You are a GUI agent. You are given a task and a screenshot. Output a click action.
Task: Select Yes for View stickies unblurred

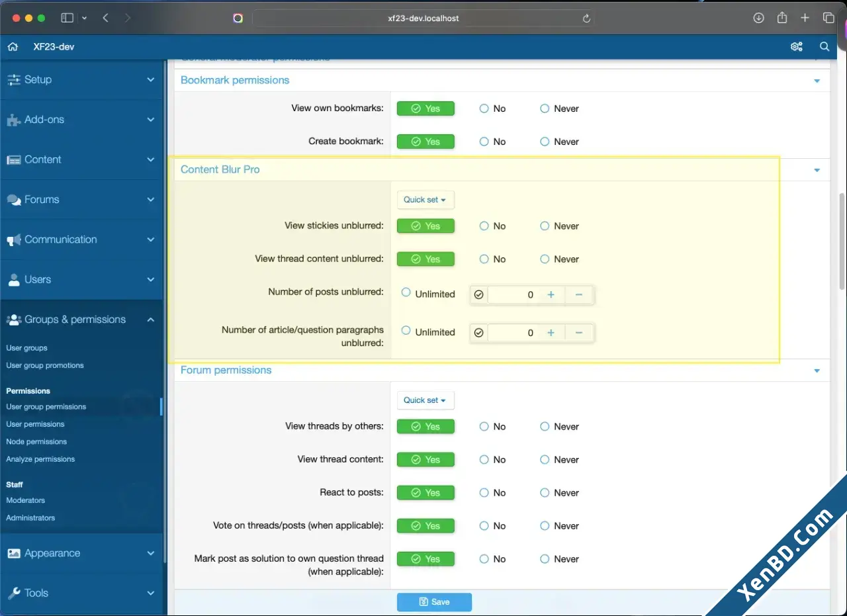click(x=425, y=226)
